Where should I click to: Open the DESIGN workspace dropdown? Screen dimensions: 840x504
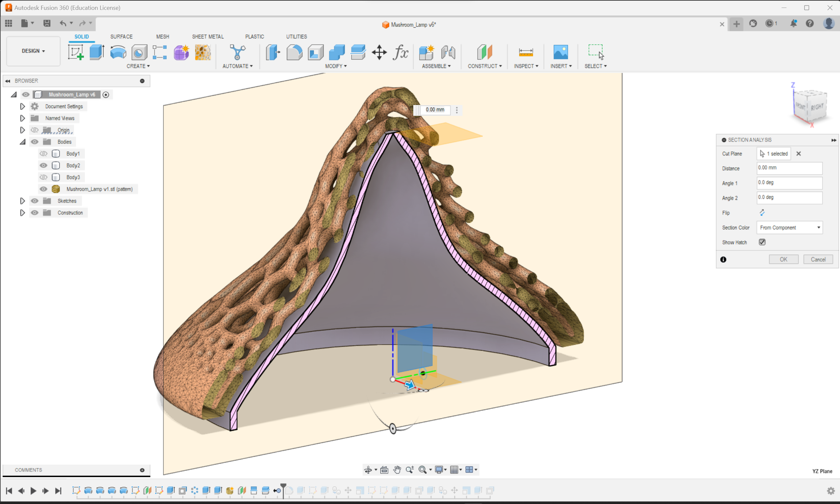click(x=33, y=51)
